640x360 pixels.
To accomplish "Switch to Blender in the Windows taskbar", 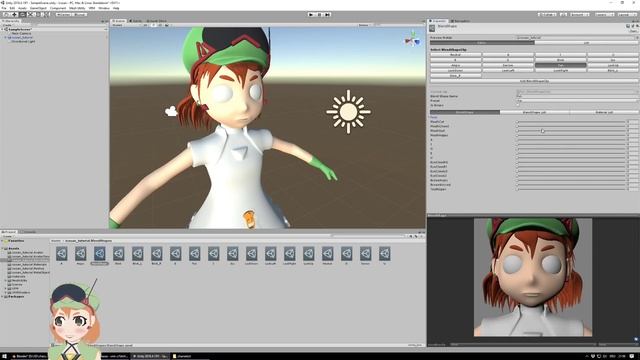I will point(28,356).
